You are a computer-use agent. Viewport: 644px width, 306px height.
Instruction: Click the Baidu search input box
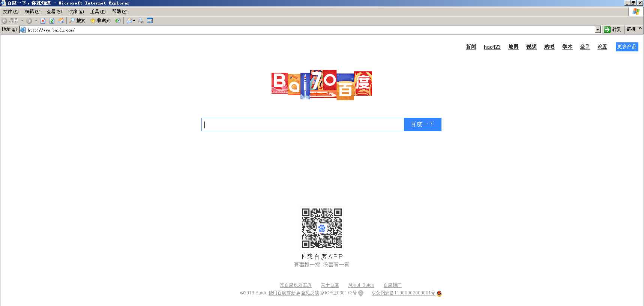(x=303, y=124)
